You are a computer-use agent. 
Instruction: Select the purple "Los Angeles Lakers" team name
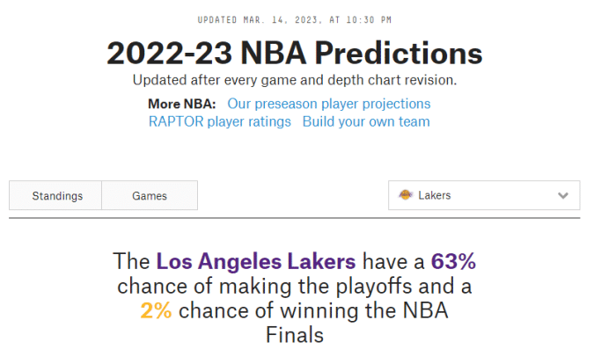point(256,261)
